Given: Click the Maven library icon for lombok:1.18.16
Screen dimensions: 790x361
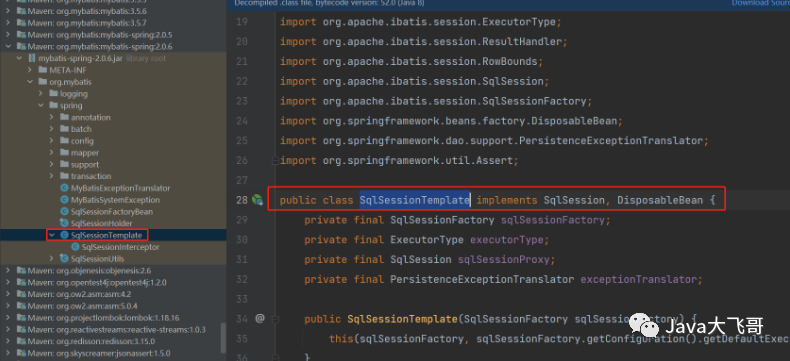Looking at the screenshot, I should click(21, 318).
